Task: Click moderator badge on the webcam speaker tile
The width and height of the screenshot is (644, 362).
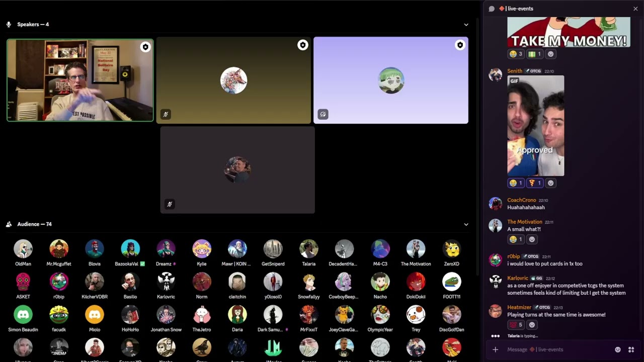Action: [145, 47]
